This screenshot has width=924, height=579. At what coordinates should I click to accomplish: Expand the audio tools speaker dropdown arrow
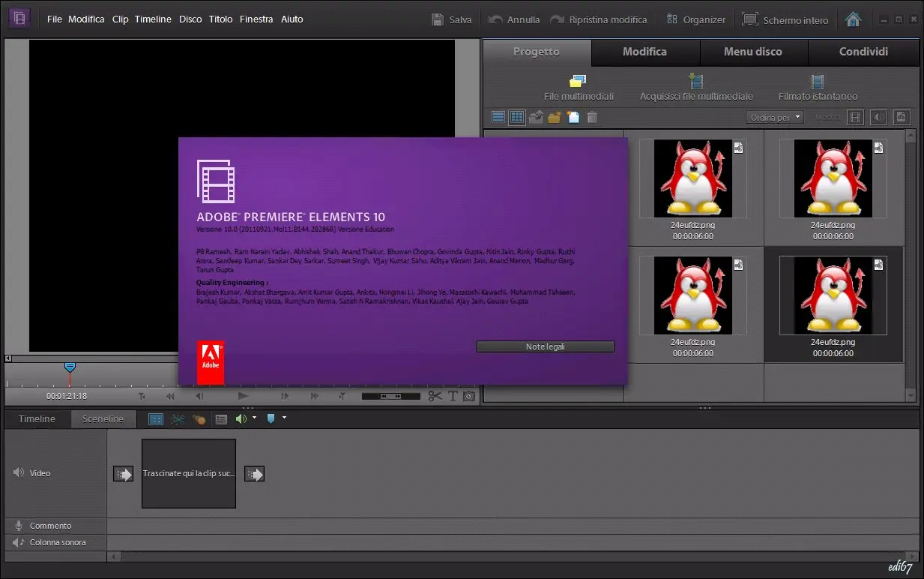tap(255, 418)
